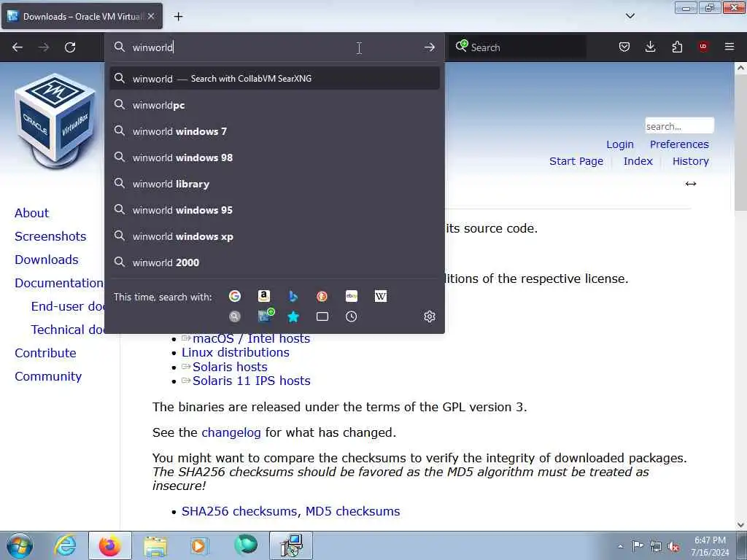Screen dimensions: 747x560
Task: Focus the Firefox Search box
Action: point(517,47)
